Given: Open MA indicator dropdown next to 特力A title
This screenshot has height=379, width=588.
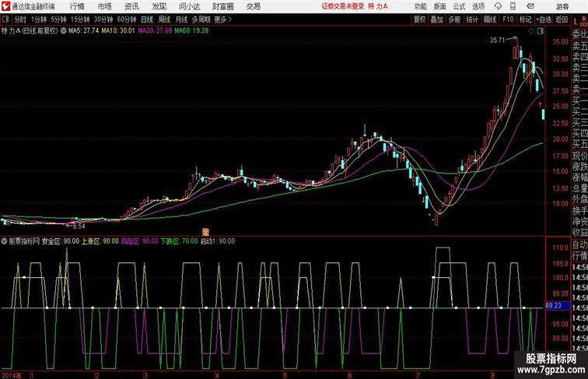Looking at the screenshot, I should (63, 31).
